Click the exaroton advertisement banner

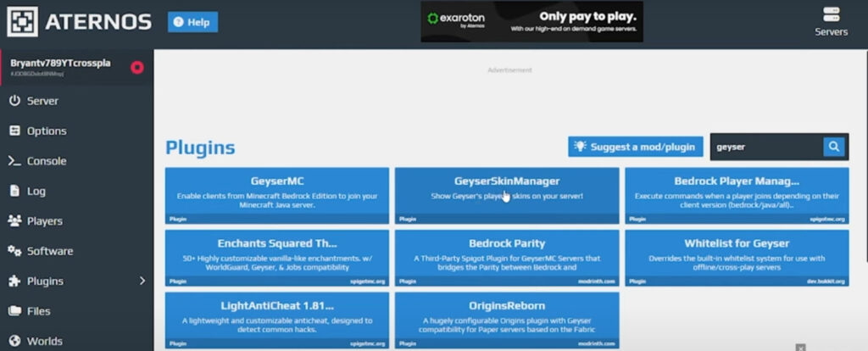point(532,21)
